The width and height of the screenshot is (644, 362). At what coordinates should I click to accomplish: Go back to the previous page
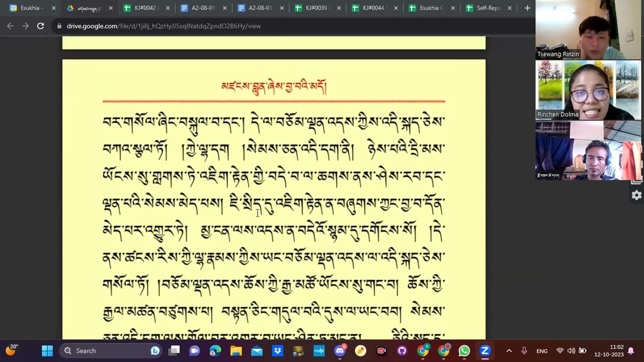(x=10, y=26)
